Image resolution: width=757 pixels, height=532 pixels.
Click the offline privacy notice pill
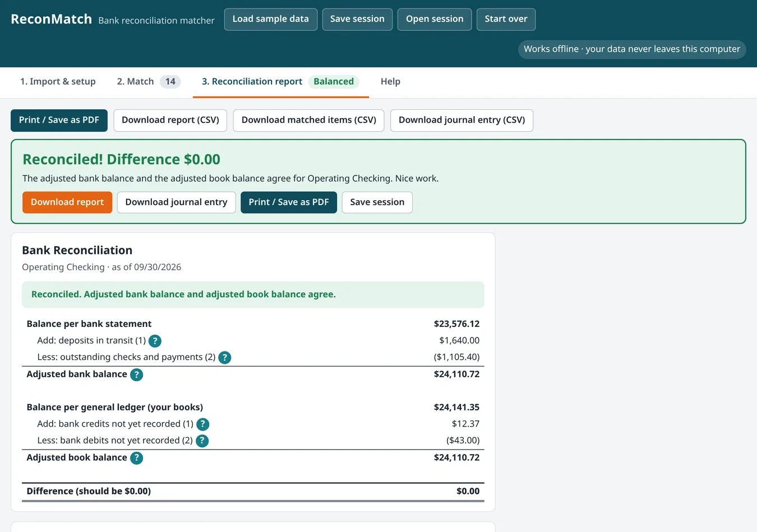tap(632, 49)
